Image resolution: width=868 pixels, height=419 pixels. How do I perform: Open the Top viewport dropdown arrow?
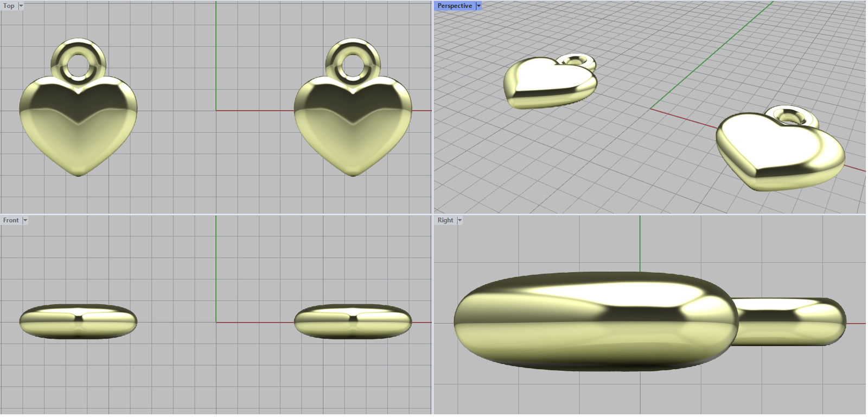pos(21,6)
